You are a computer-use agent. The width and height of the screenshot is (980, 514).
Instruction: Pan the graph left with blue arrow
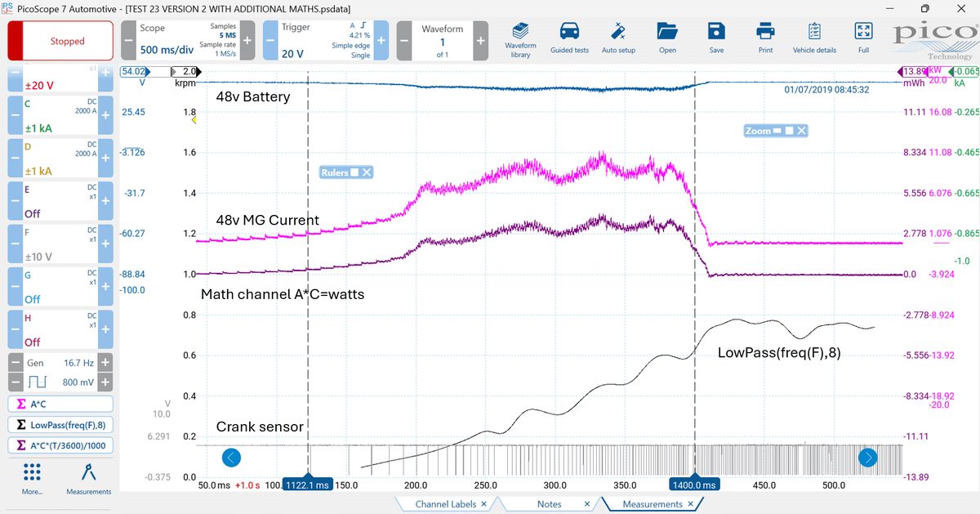click(x=231, y=458)
